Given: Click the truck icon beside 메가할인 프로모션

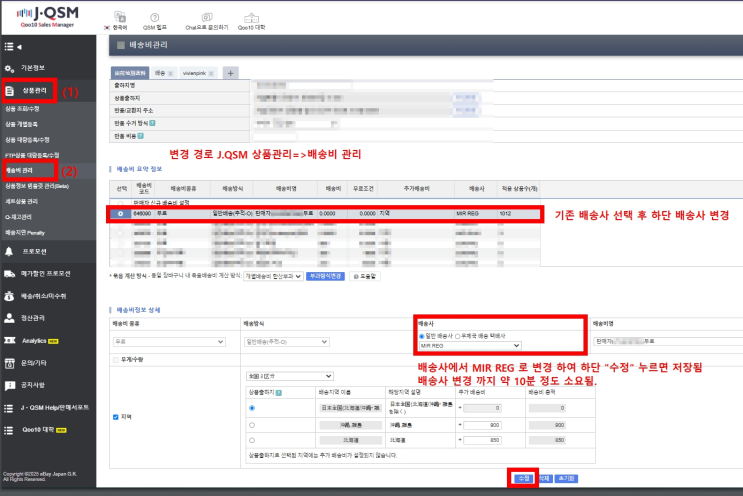Looking at the screenshot, I should [x=9, y=274].
